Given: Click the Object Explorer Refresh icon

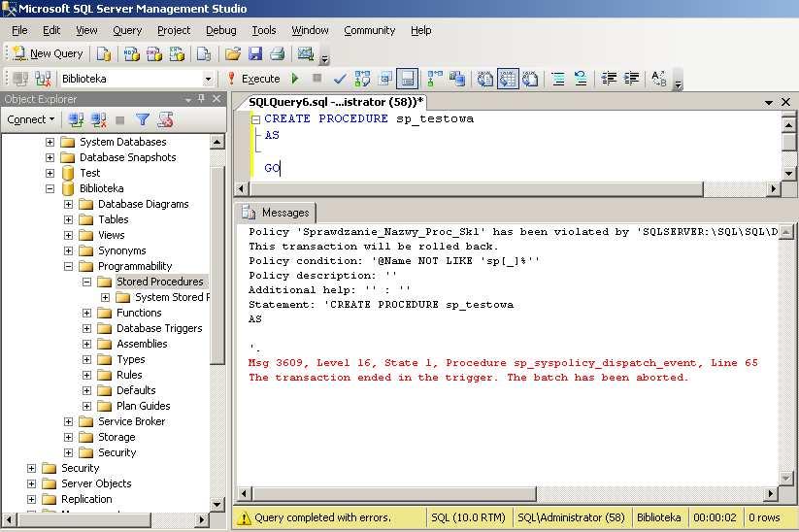Looking at the screenshot, I should (x=165, y=119).
